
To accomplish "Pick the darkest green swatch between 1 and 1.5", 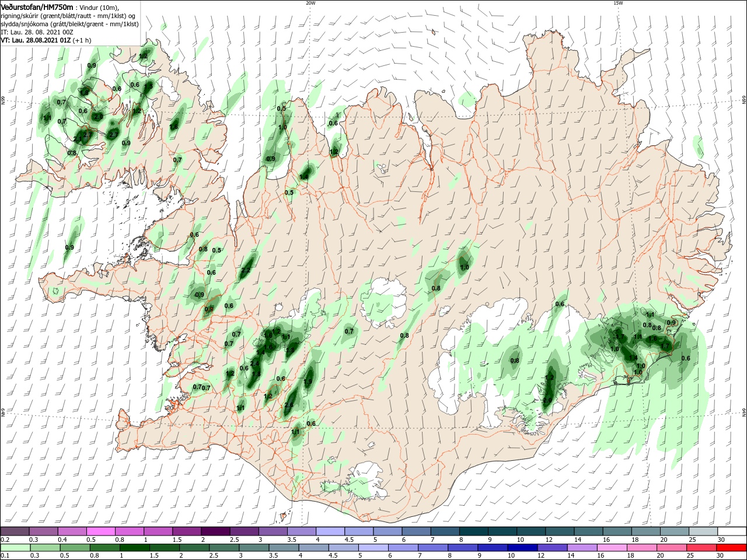I will point(135,548).
